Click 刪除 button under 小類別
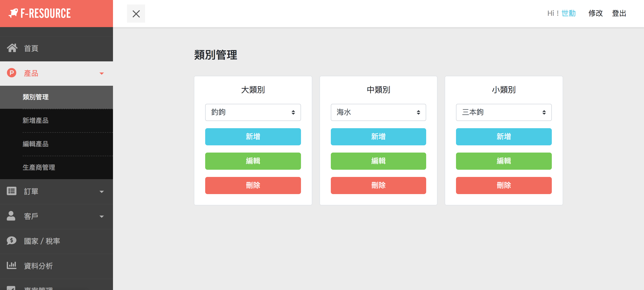Viewport: 644px width, 290px height. click(503, 185)
